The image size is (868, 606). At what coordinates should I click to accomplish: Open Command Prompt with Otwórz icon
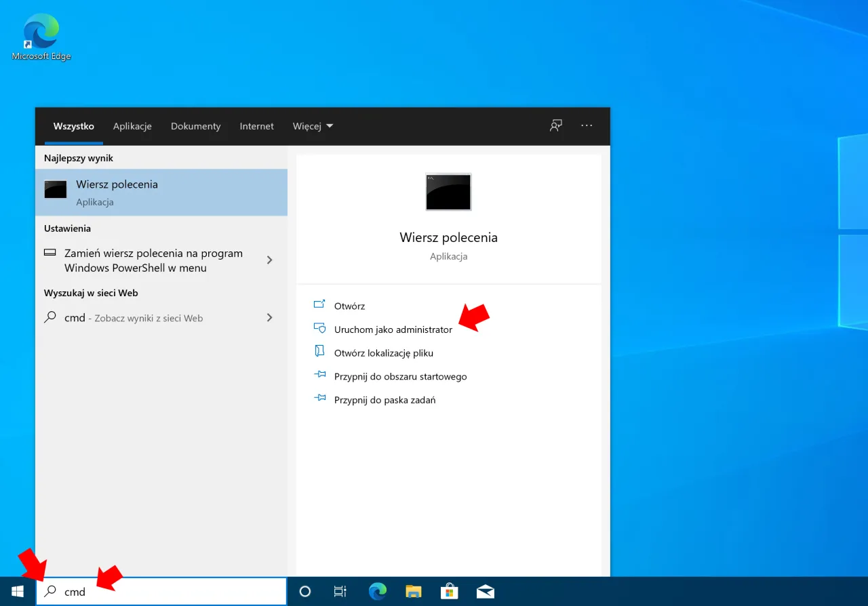click(x=319, y=305)
